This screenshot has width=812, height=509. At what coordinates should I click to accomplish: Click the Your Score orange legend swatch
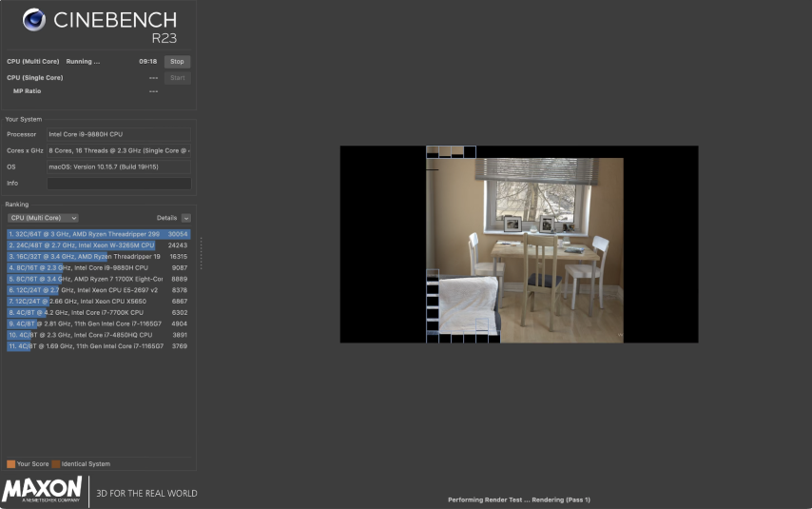tap(10, 464)
